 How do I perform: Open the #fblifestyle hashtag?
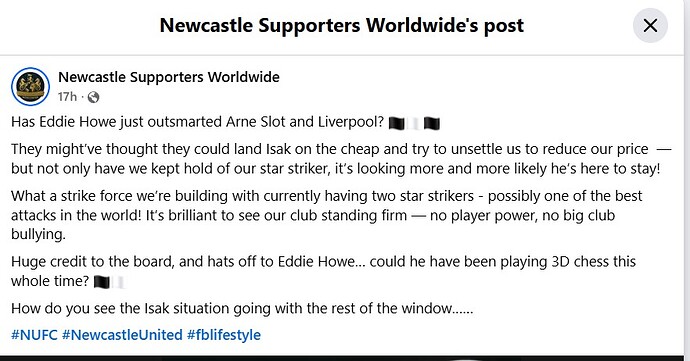[x=224, y=335]
